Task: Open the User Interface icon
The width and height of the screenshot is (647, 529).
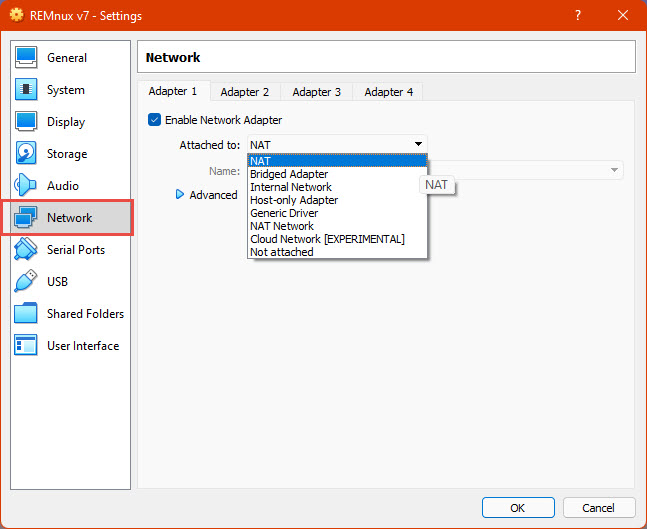Action: (27, 346)
